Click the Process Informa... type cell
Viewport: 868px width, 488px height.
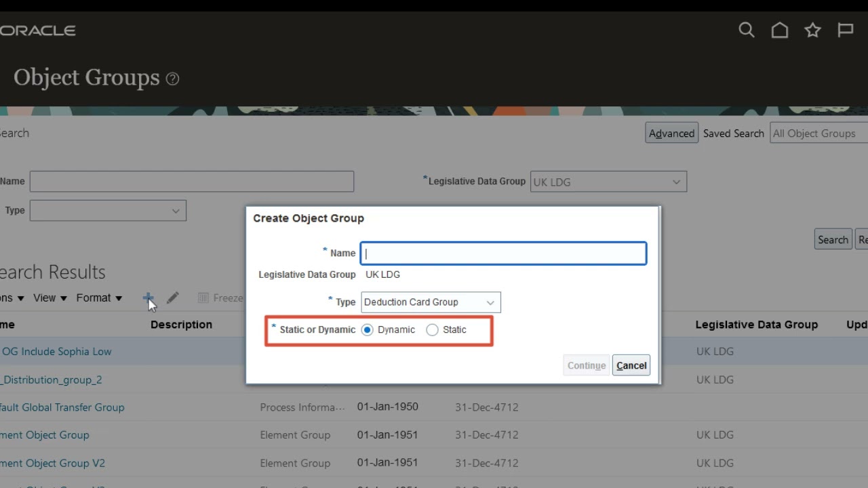(302, 407)
